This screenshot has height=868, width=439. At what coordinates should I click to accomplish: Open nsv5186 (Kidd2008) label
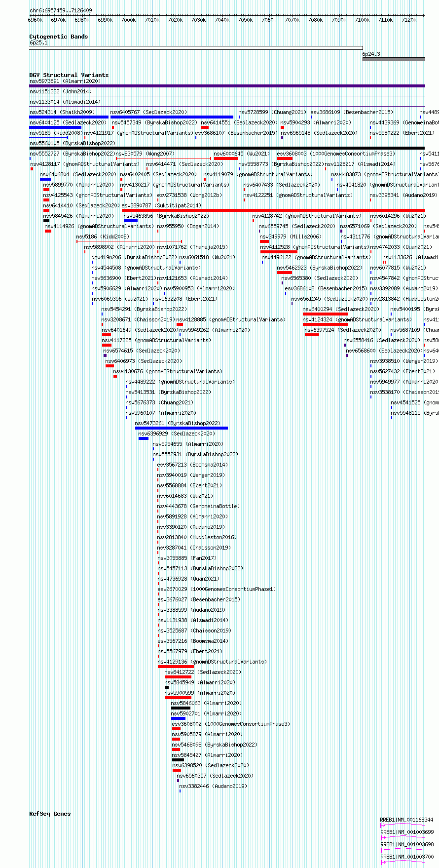click(103, 237)
